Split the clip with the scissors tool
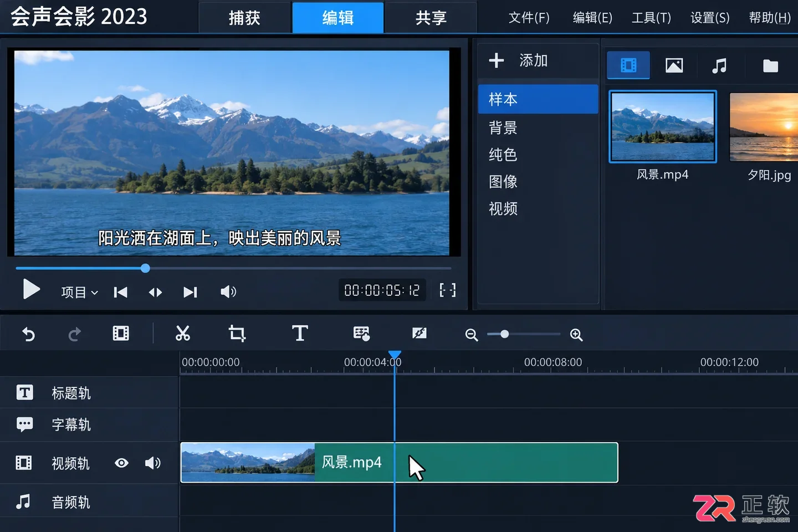 (183, 333)
